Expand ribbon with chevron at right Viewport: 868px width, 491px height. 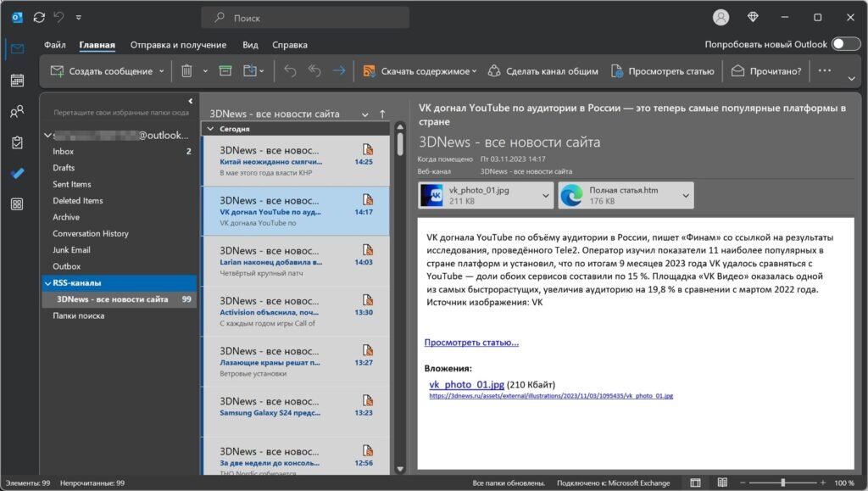[x=851, y=79]
